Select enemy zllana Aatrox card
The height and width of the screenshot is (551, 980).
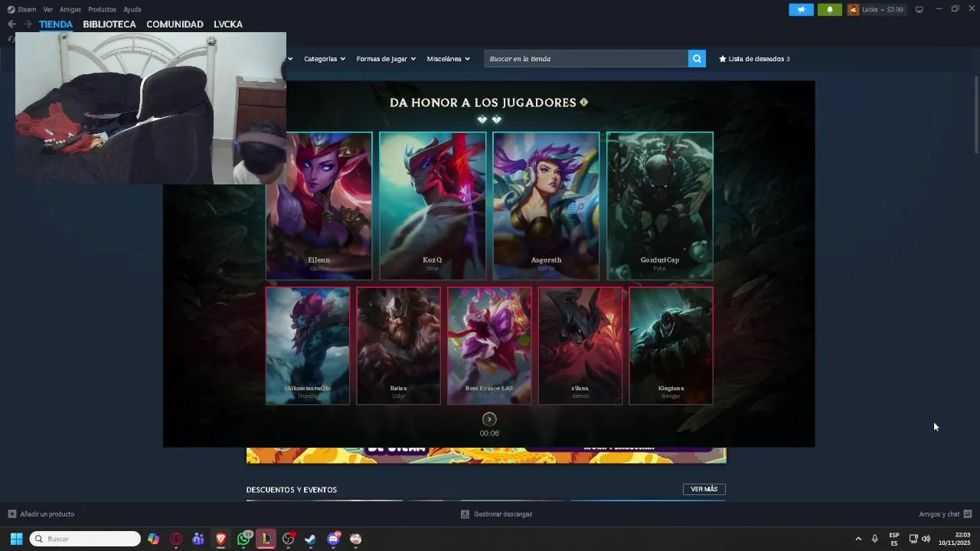coord(580,346)
